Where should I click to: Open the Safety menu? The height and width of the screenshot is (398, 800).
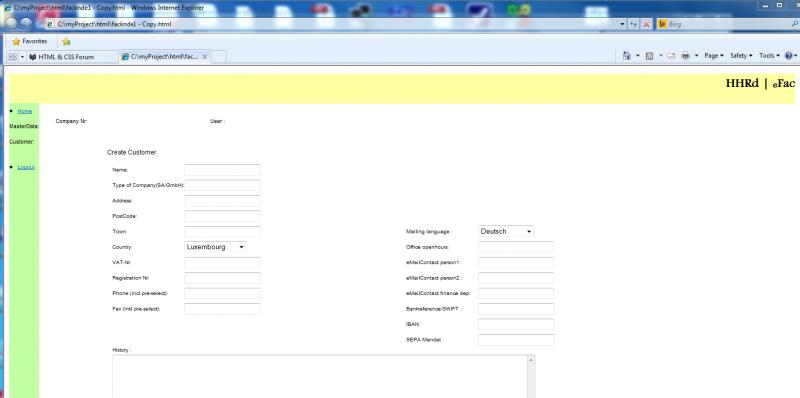tap(741, 56)
